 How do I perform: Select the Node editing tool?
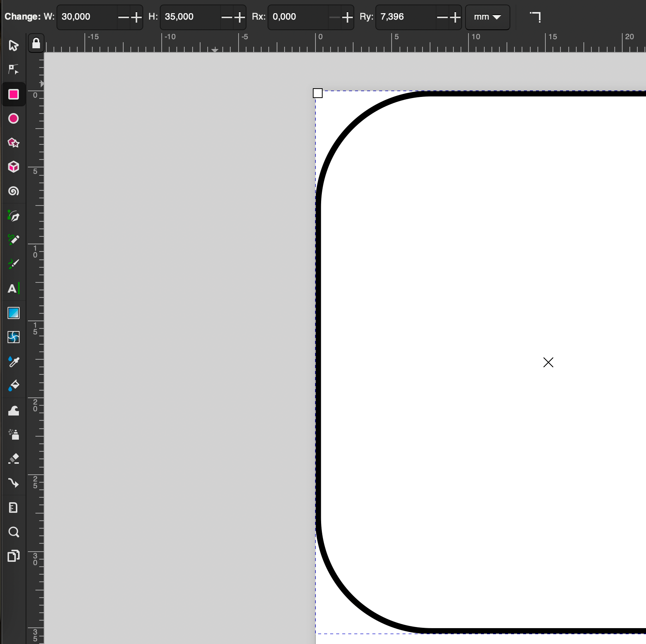pyautogui.click(x=14, y=69)
